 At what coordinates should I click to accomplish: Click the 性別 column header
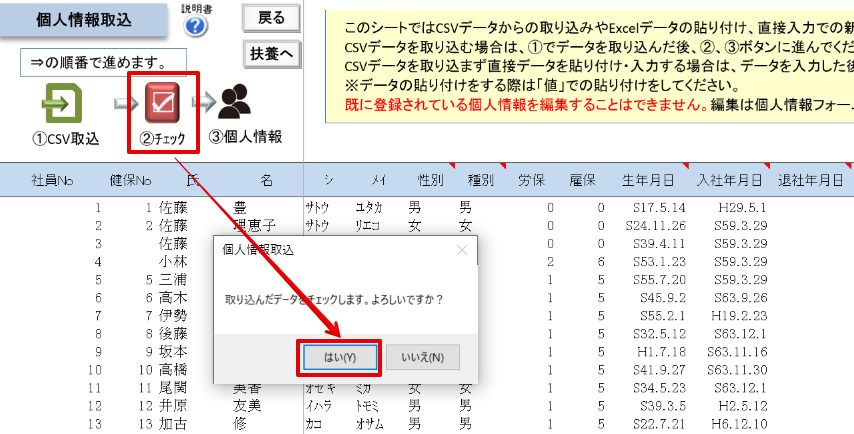(x=430, y=180)
